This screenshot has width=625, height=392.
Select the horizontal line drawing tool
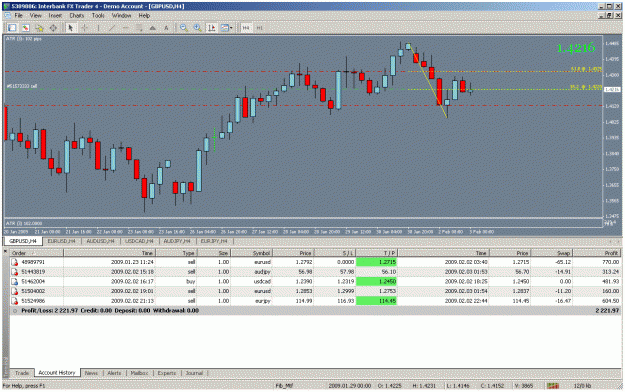(x=126, y=28)
